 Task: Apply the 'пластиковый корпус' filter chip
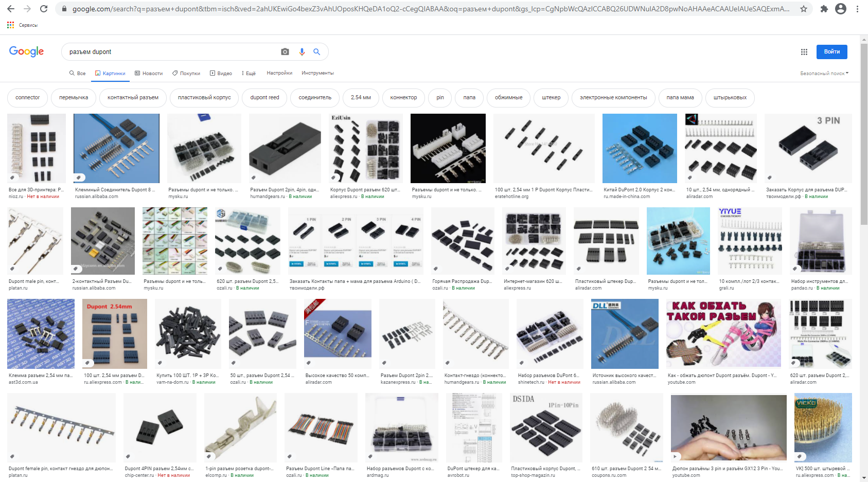click(204, 98)
